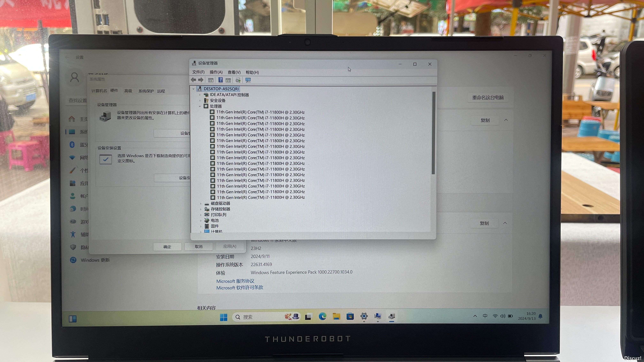Open the 文件(F) menu in Device Manager
Viewport: 644px width, 362px height.
[198, 72]
